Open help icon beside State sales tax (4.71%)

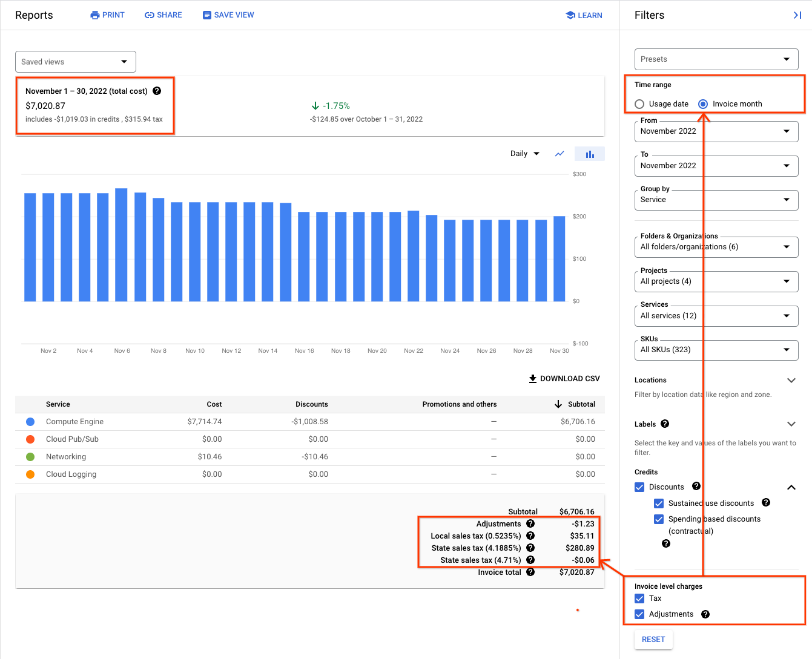530,560
